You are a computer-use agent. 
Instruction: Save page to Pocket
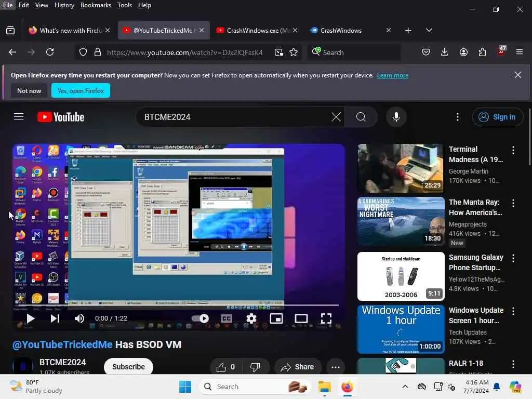tap(426, 52)
